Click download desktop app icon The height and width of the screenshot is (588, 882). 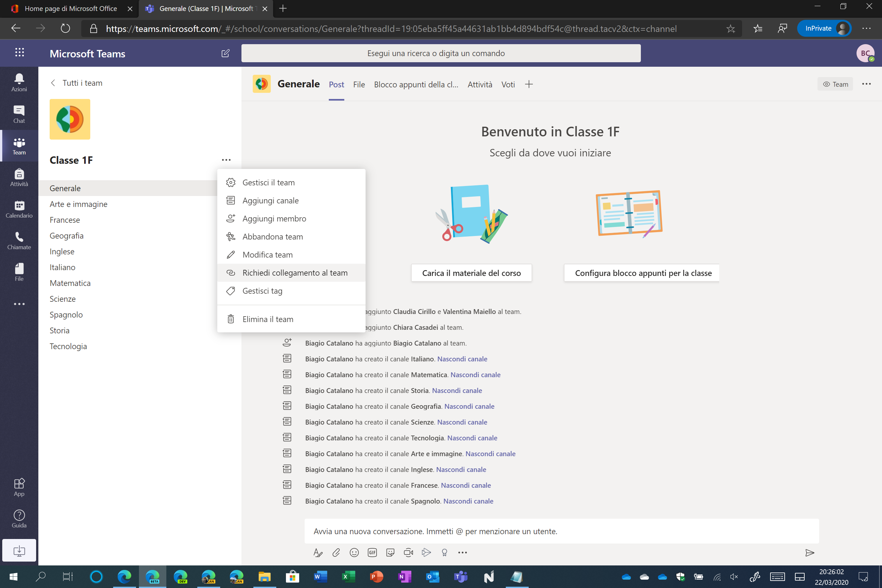pyautogui.click(x=19, y=550)
